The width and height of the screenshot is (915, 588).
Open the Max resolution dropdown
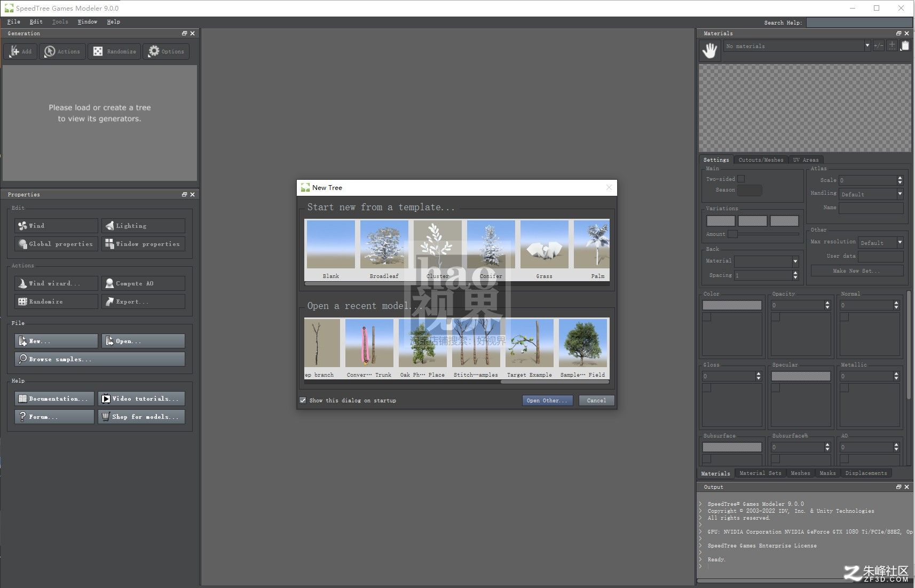[880, 243]
